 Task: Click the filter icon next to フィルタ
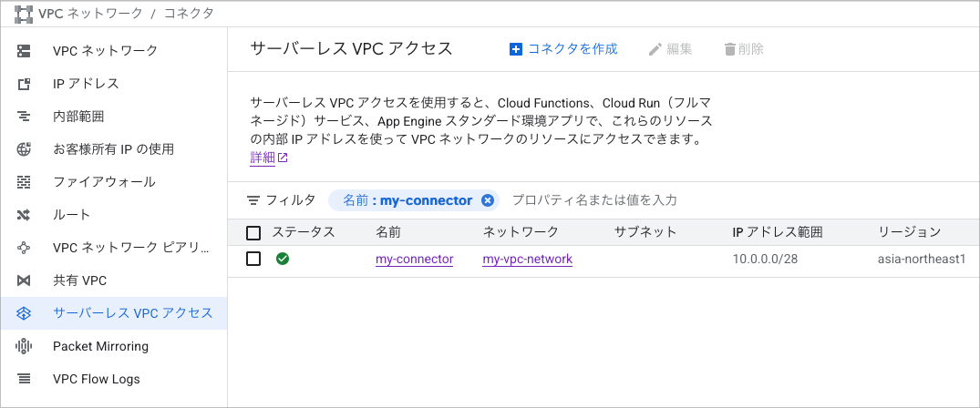(x=253, y=200)
